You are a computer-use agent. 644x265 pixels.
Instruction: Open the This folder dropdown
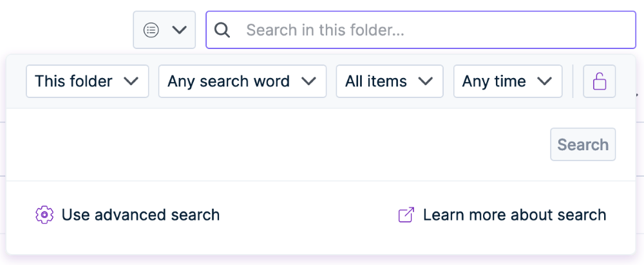tap(87, 81)
